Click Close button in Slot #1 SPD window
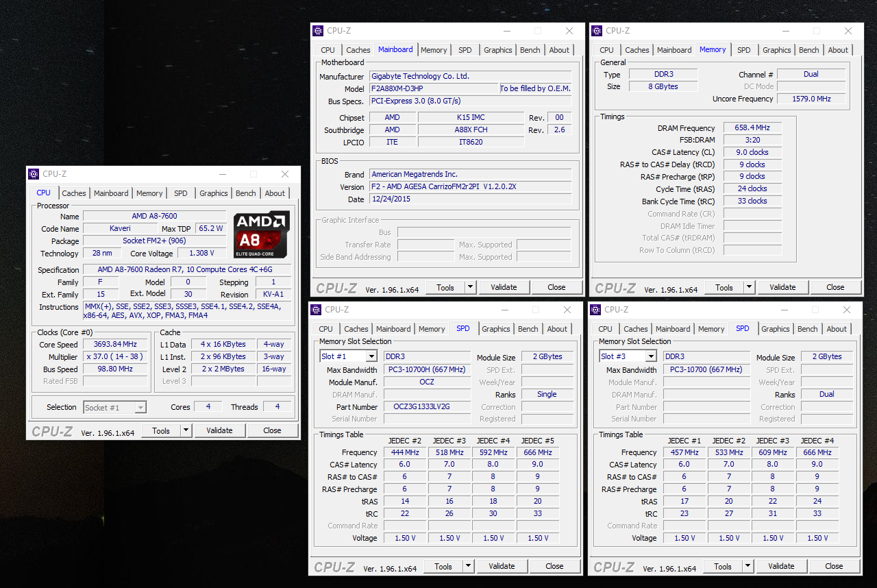Viewport: 877px width, 588px height. tap(554, 566)
